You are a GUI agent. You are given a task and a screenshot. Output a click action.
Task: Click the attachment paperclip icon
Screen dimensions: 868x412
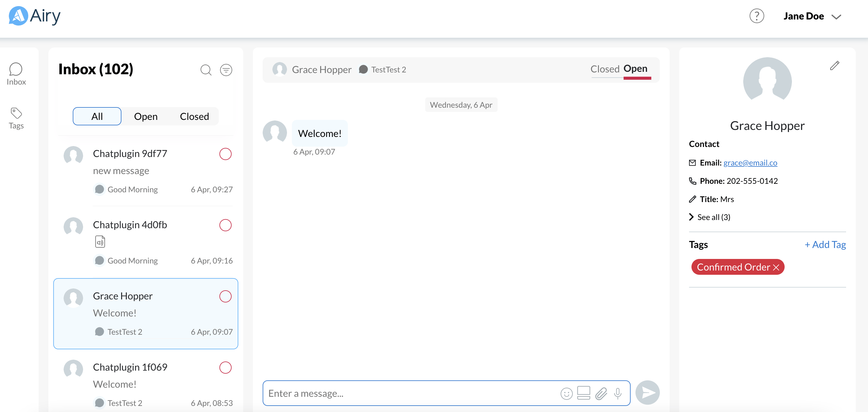(601, 393)
